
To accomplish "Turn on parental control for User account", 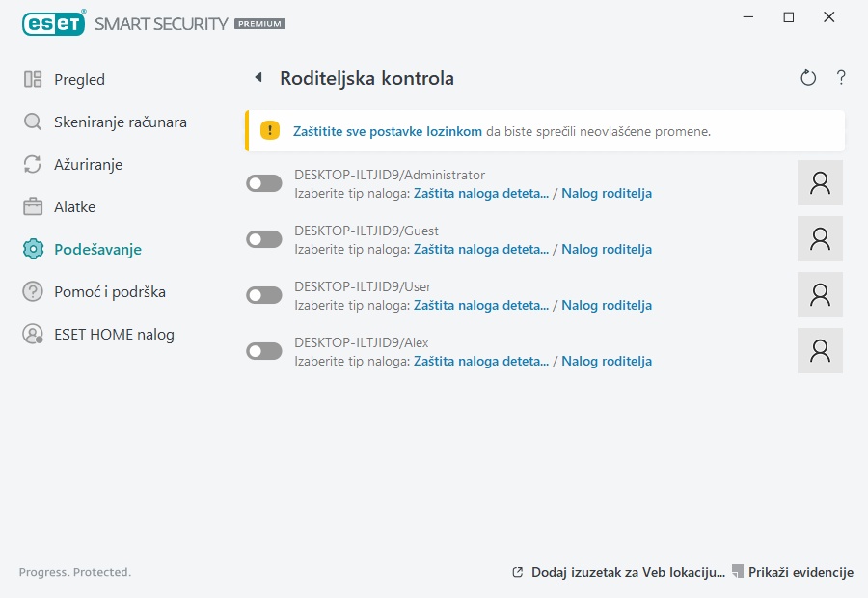I will coord(264,295).
